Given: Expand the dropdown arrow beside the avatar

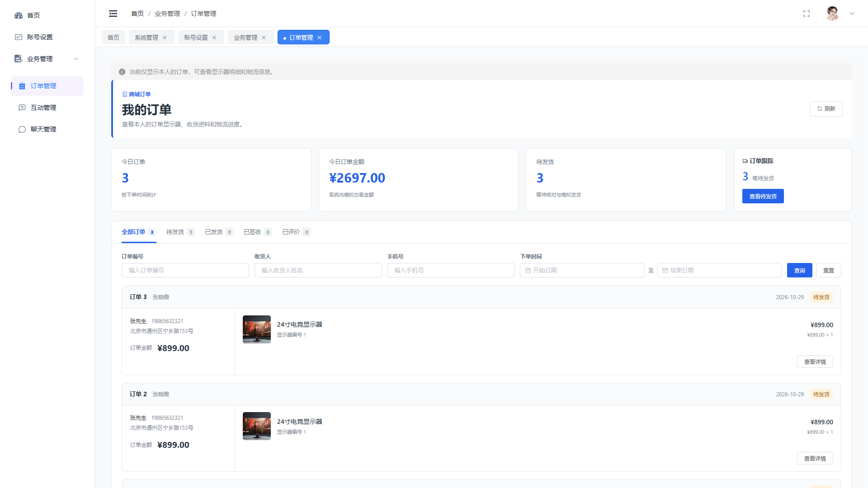Looking at the screenshot, I should (x=852, y=14).
